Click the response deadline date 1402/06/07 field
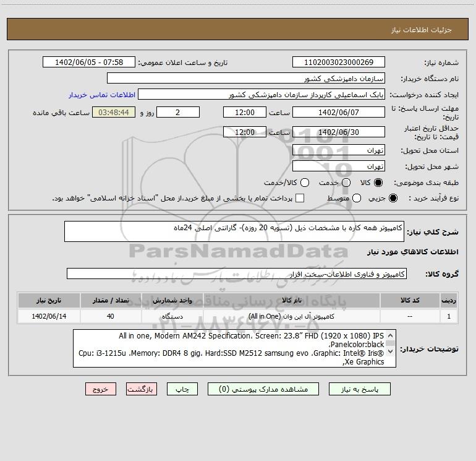The height and width of the screenshot is (461, 476). 339,112
